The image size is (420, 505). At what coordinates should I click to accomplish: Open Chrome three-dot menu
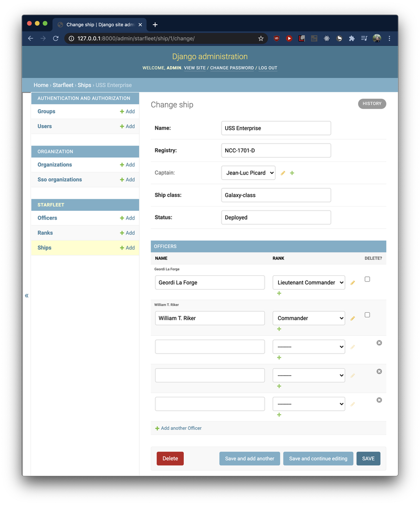pyautogui.click(x=390, y=38)
